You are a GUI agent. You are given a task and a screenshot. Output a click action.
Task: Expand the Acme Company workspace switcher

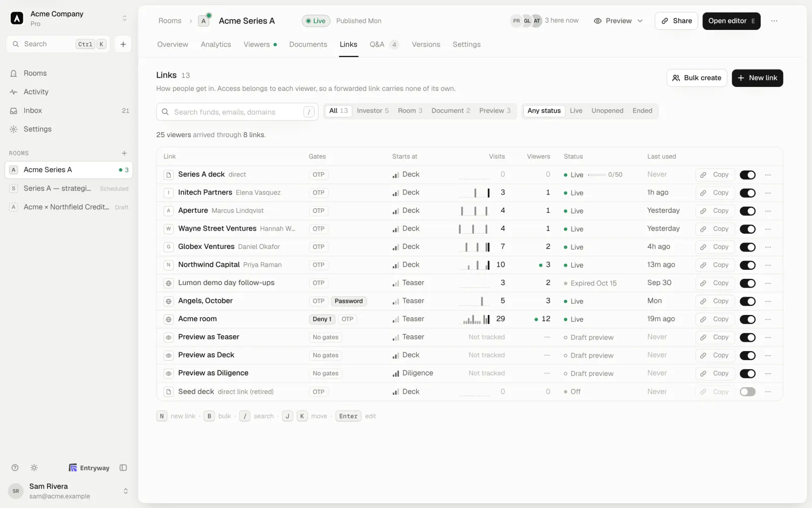(124, 18)
